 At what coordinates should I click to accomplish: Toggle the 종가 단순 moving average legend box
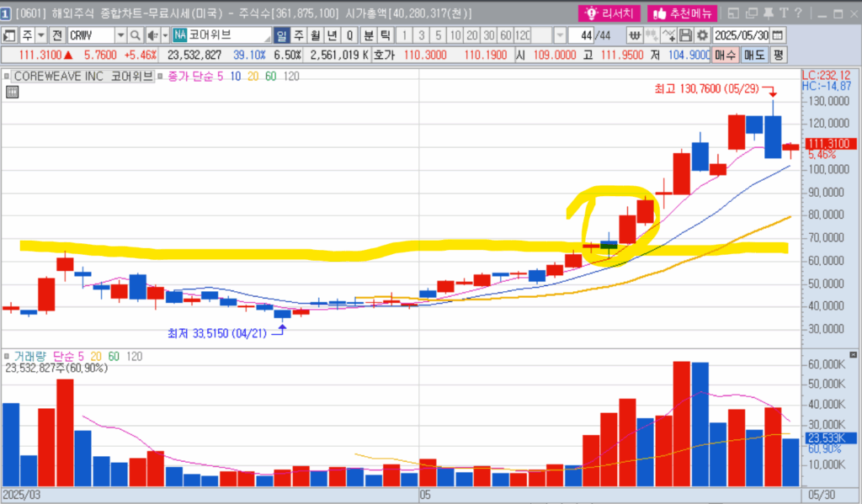[x=160, y=77]
